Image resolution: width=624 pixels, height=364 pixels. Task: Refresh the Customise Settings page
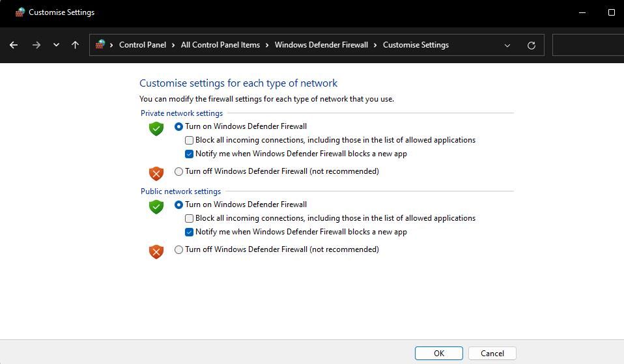coord(532,45)
